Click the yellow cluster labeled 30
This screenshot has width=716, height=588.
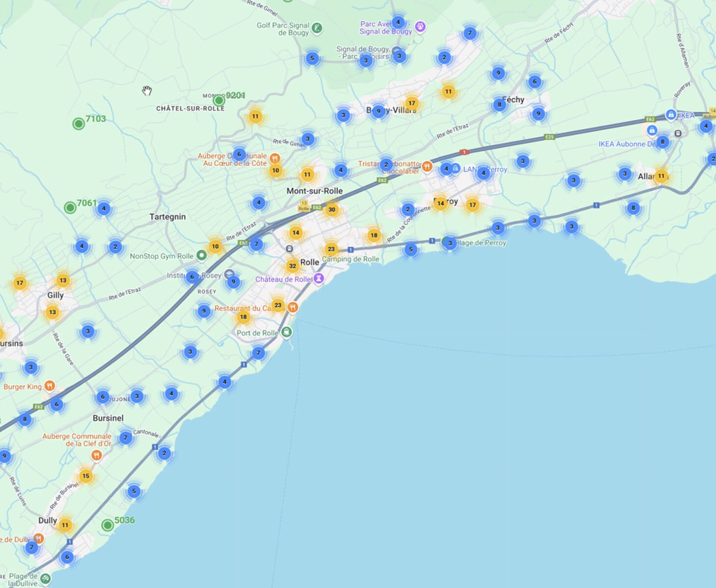click(332, 210)
